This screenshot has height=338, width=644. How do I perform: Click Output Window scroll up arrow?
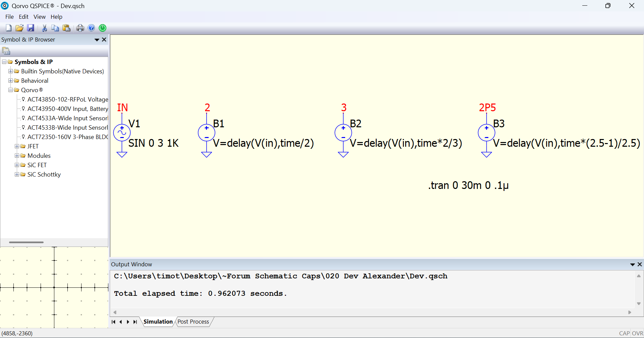(639, 276)
